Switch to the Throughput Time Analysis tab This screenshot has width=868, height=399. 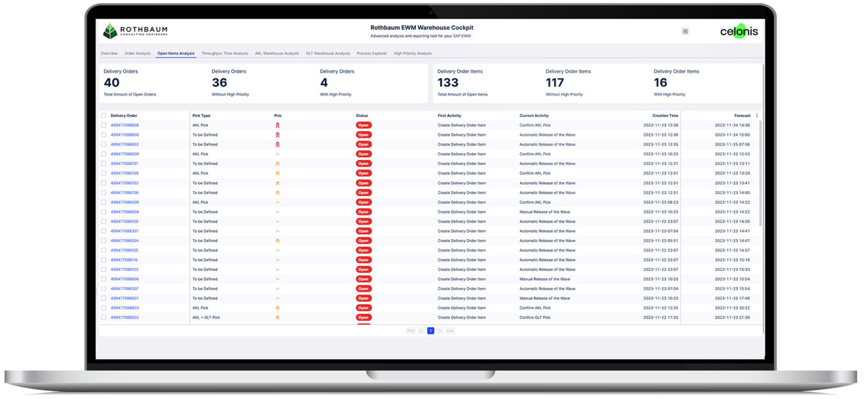click(x=225, y=54)
